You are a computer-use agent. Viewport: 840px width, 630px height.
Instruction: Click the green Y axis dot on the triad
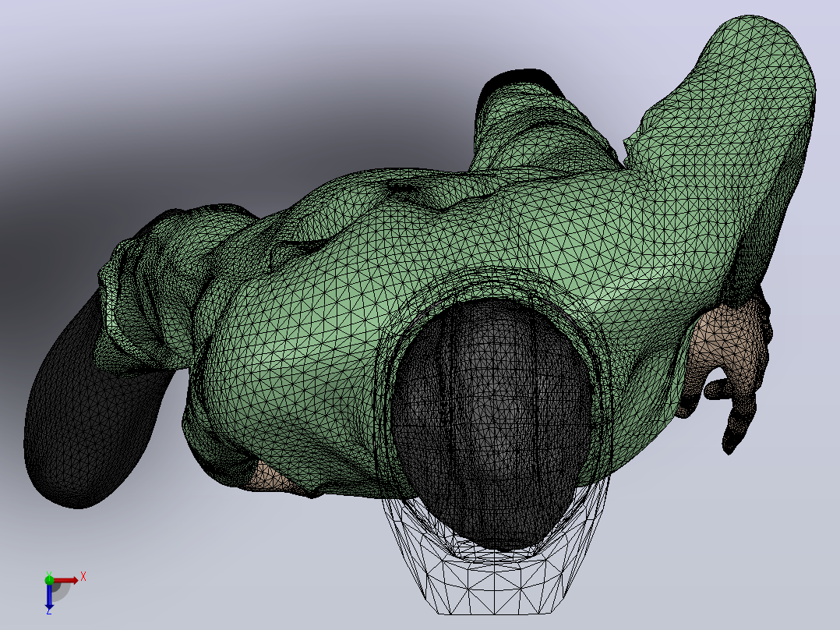(49, 579)
